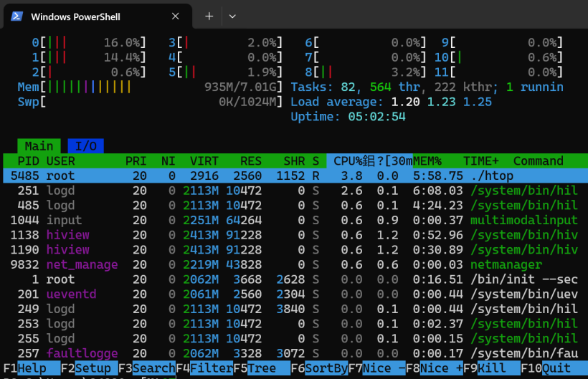Sort by MEM% column header
Image resolution: width=588 pixels, height=379 pixels.
tap(427, 161)
